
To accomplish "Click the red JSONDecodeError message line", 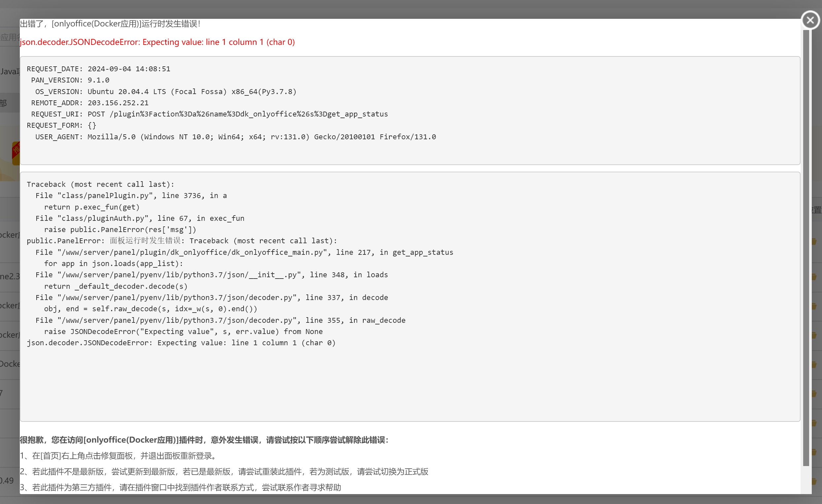I will point(157,42).
